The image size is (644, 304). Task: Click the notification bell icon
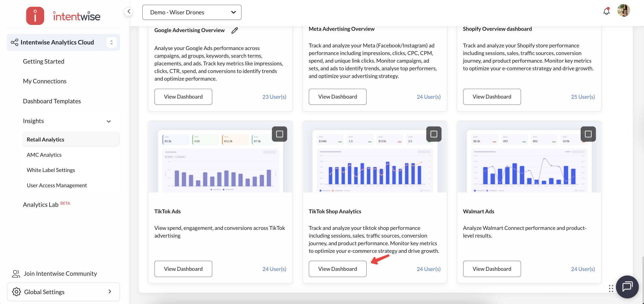[x=606, y=11]
